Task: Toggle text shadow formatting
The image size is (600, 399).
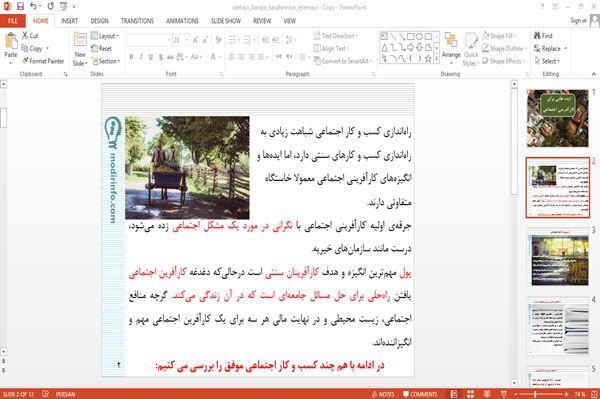Action: pos(160,57)
